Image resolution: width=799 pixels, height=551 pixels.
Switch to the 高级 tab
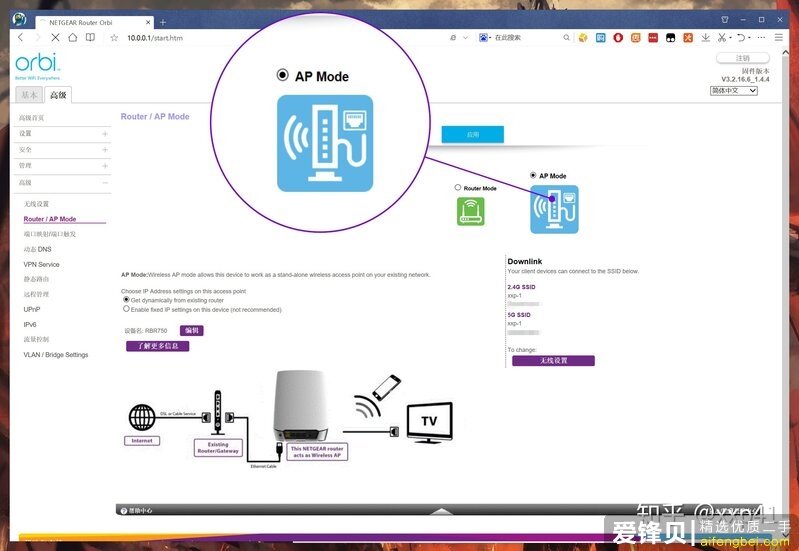[58, 95]
